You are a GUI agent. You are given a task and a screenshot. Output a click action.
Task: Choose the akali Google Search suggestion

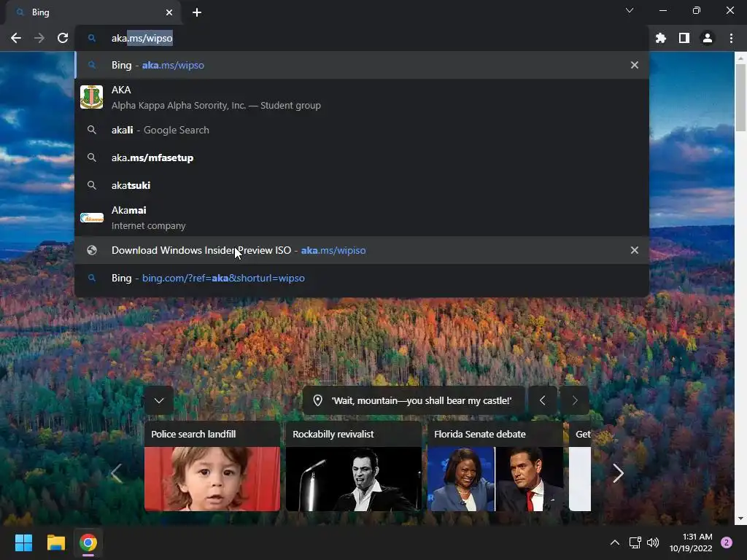coord(362,130)
